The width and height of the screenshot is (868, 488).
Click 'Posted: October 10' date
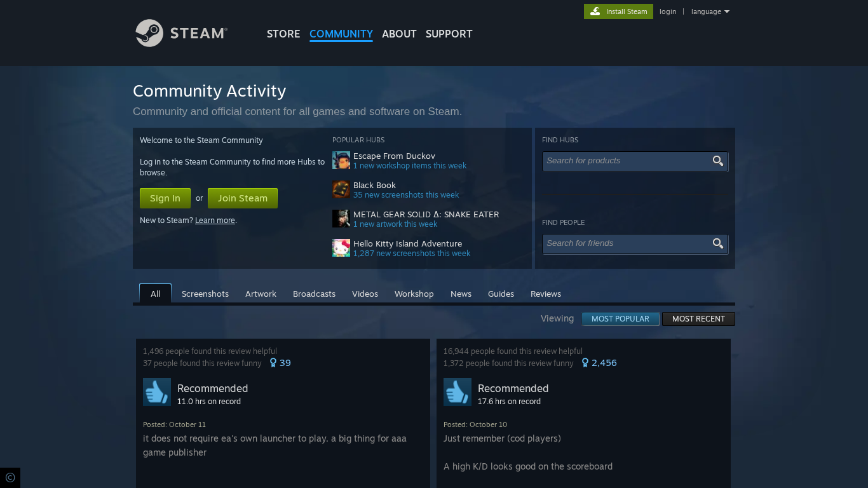[475, 424]
